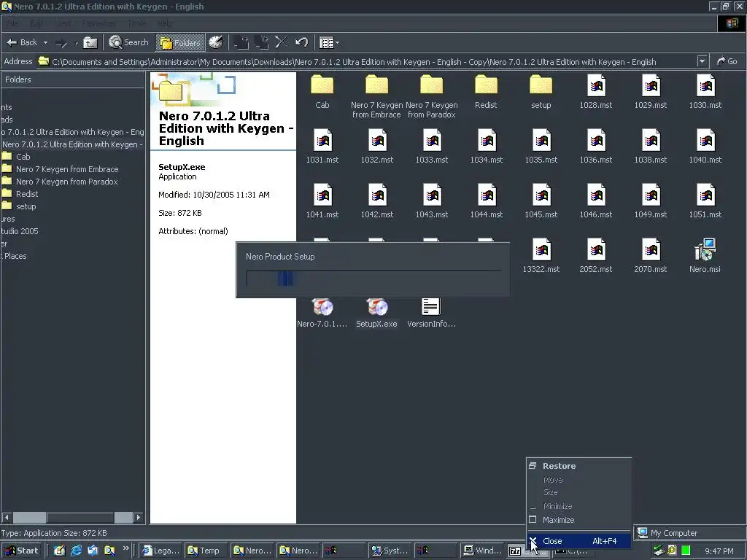Viewport: 747px width, 560px height.
Task: Open the Start menu
Action: click(21, 551)
